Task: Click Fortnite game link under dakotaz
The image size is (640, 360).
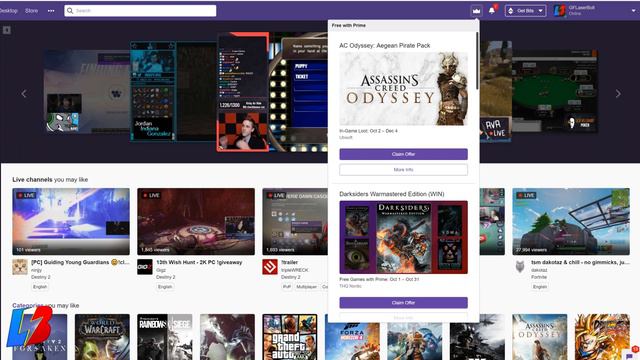Action: click(539, 277)
